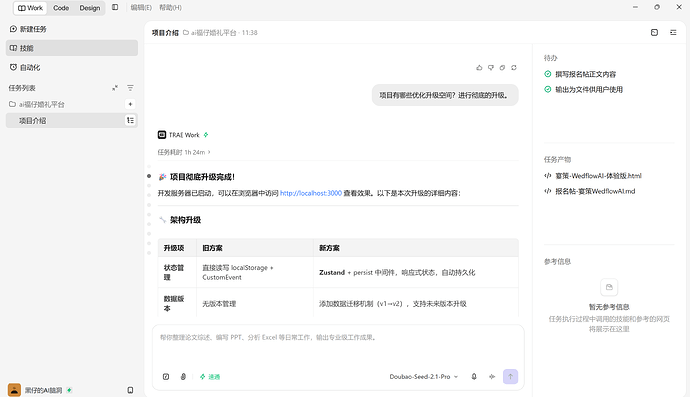Toggle the sidebar panel icon

coord(115,7)
